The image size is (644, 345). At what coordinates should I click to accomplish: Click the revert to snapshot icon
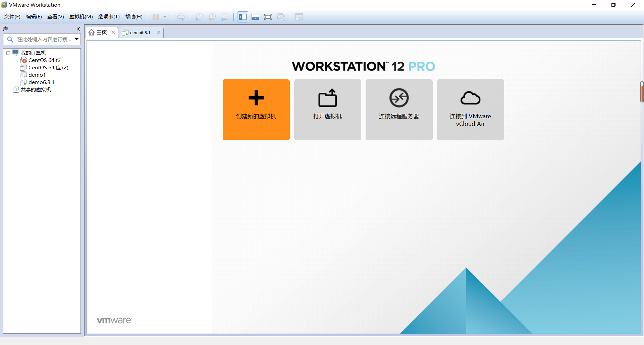(212, 17)
